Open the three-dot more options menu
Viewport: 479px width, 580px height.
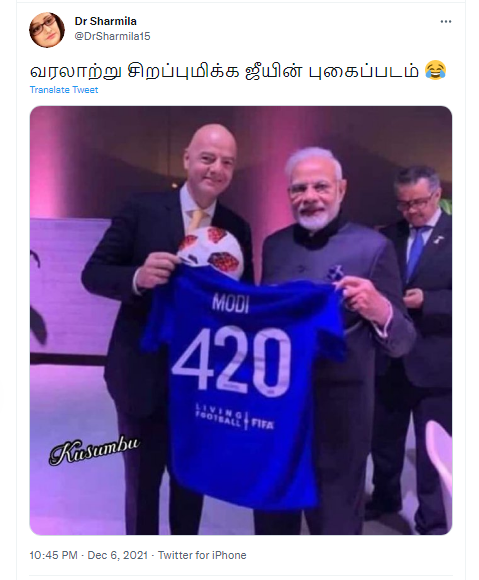pyautogui.click(x=445, y=21)
